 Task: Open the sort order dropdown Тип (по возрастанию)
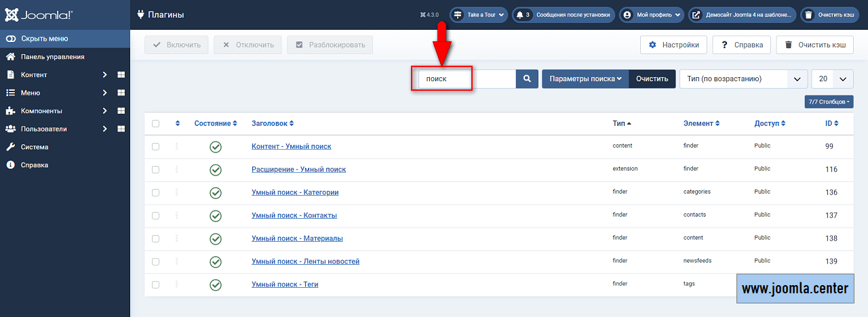(743, 79)
